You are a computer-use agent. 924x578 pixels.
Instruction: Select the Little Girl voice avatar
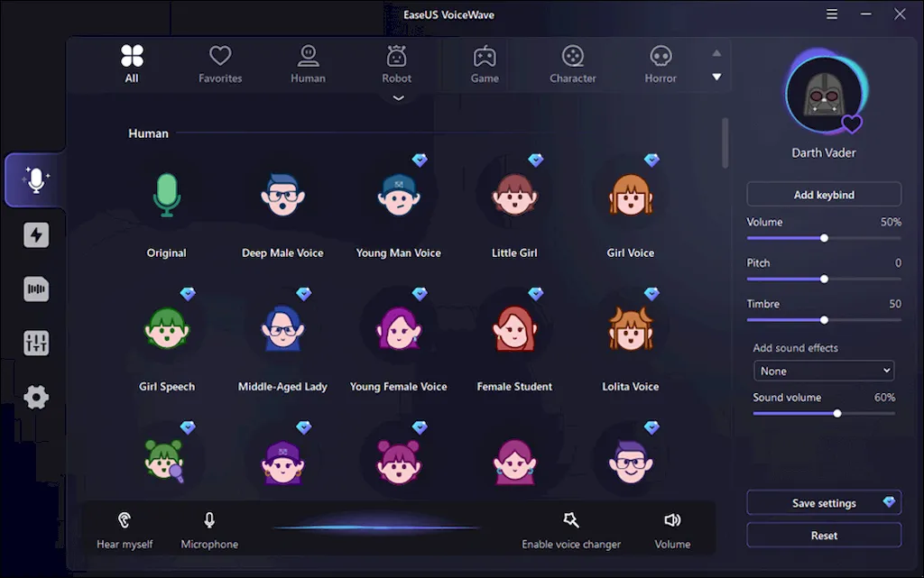(514, 195)
